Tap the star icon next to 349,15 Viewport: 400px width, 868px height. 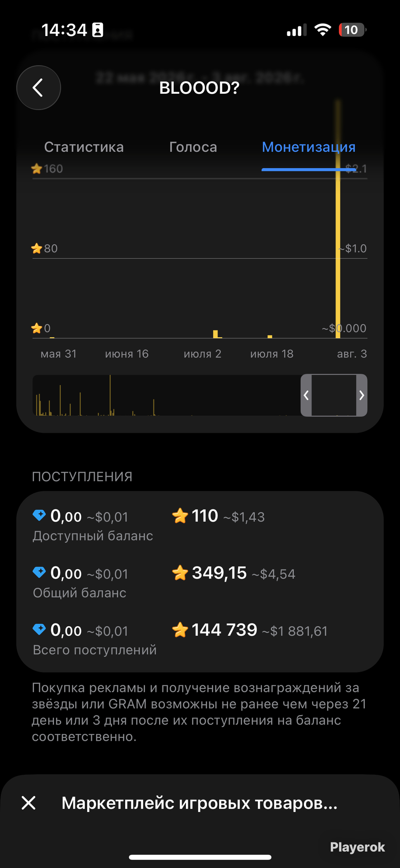tap(180, 573)
